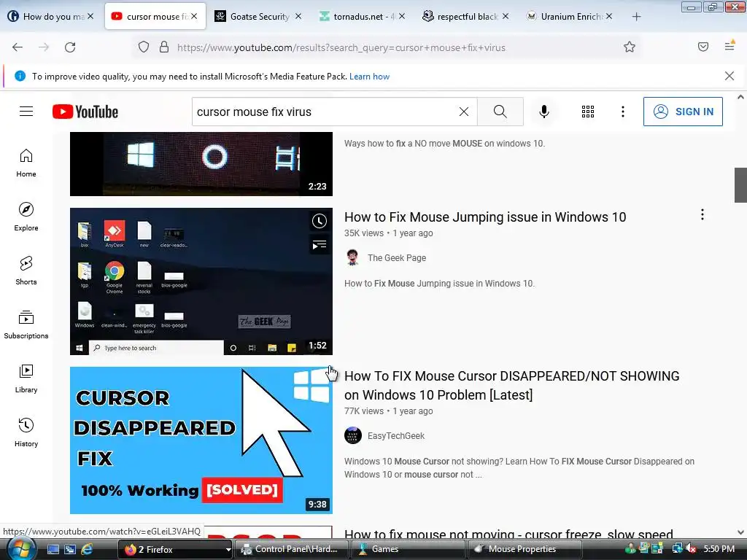This screenshot has height=560, width=747.
Task: Open the Mouse Jumping 1:52 video thumbnail
Action: (201, 281)
